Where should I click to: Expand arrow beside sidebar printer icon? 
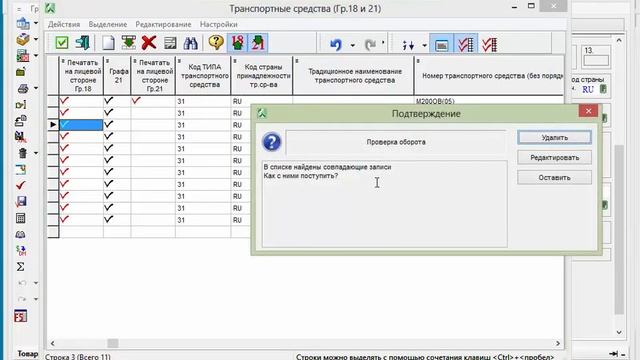[x=36, y=88]
